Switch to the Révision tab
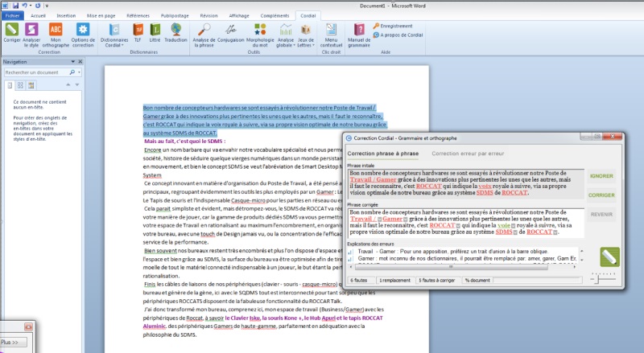This screenshot has height=353, width=644. [208, 15]
